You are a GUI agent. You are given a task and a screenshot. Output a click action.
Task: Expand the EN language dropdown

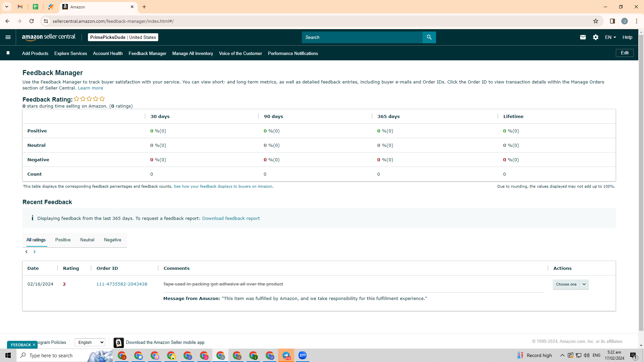click(610, 37)
